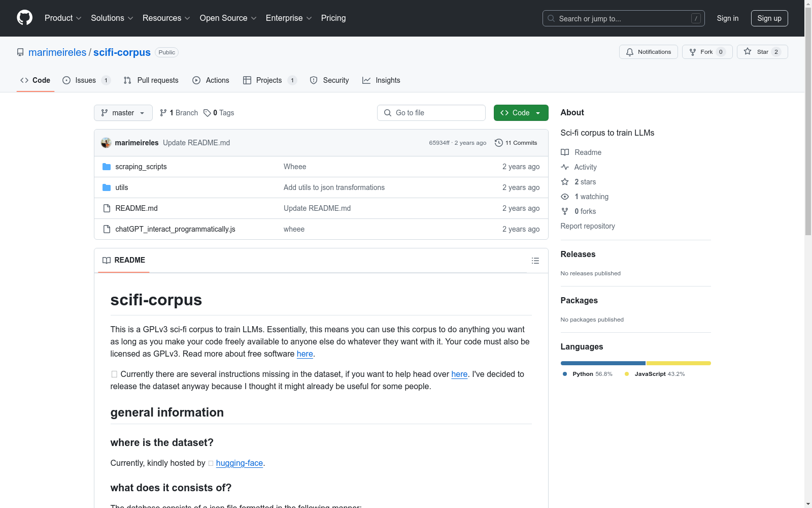This screenshot has height=508, width=812.
Task: Fork the repository
Action: tap(707, 52)
